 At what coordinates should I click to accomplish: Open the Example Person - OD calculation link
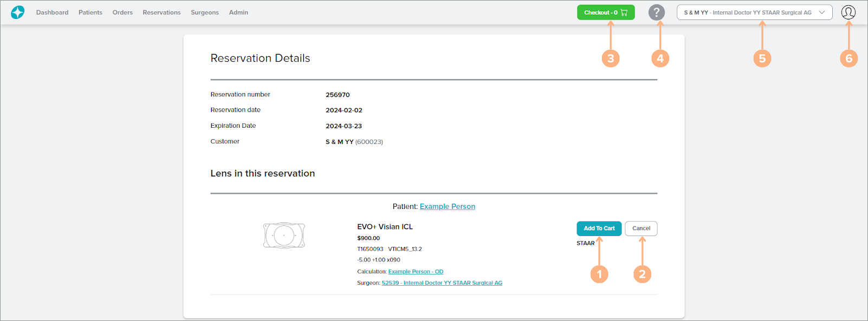click(416, 272)
